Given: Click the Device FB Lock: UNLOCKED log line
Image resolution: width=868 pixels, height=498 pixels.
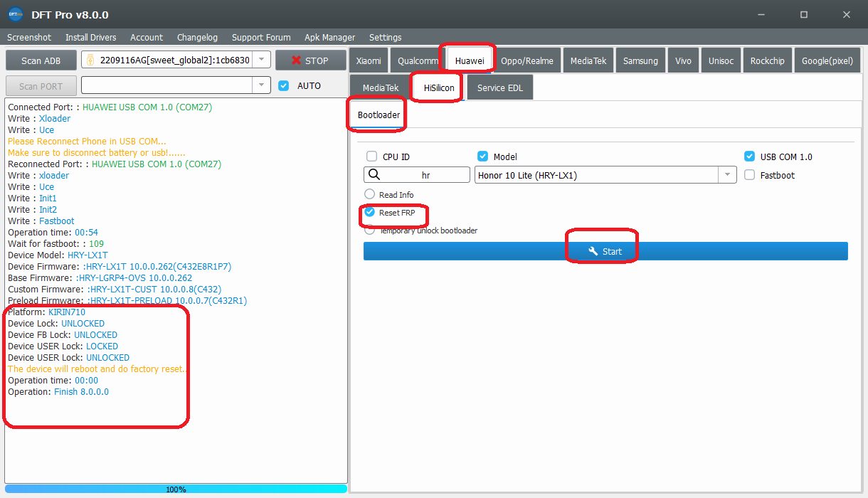Looking at the screenshot, I should (x=63, y=334).
